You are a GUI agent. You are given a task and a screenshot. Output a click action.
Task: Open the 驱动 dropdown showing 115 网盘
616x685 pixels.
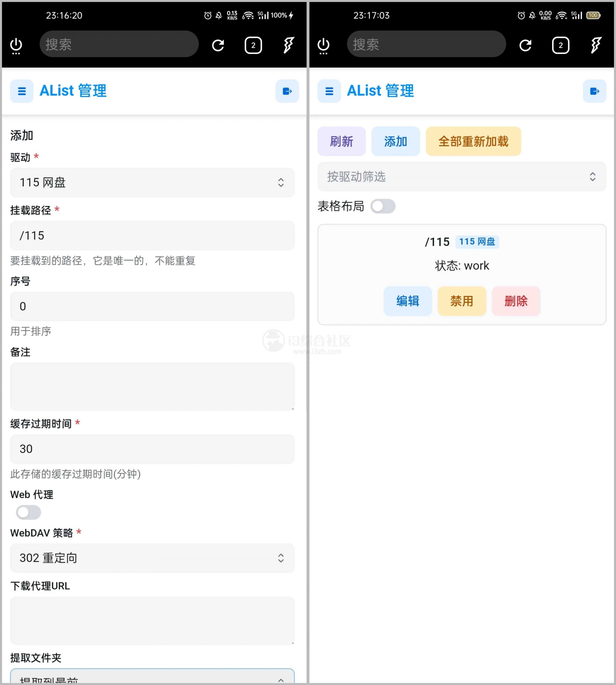click(152, 182)
